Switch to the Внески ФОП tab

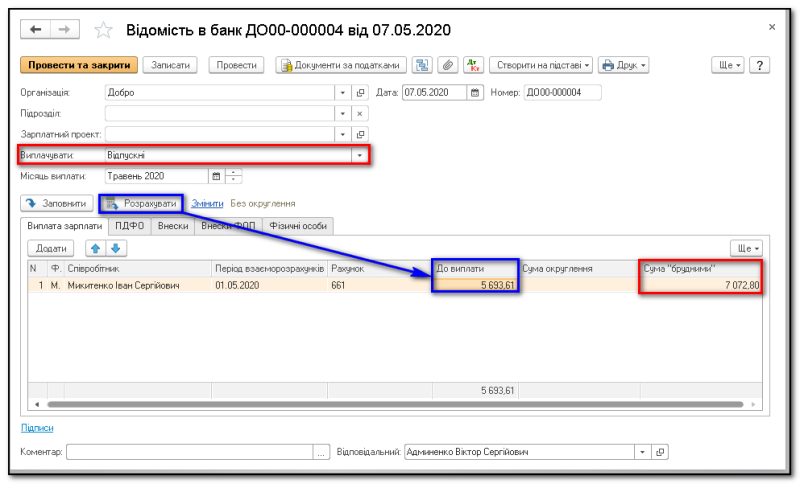coord(228,226)
